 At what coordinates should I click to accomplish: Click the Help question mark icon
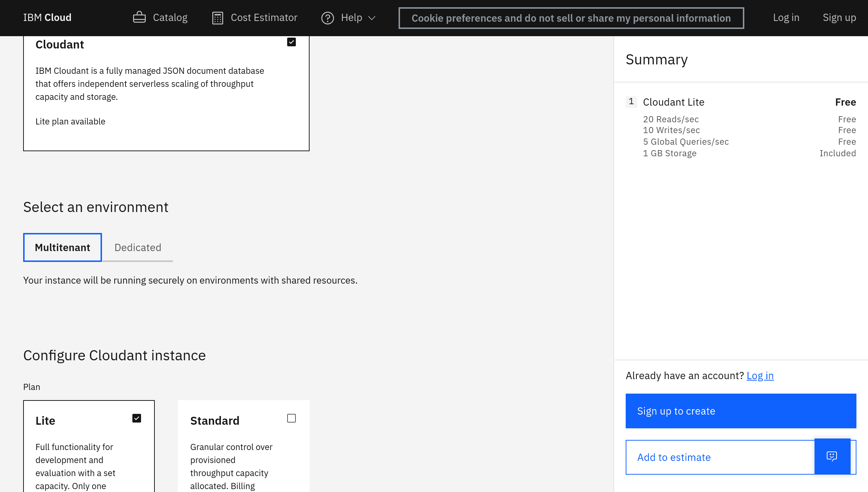coord(327,18)
